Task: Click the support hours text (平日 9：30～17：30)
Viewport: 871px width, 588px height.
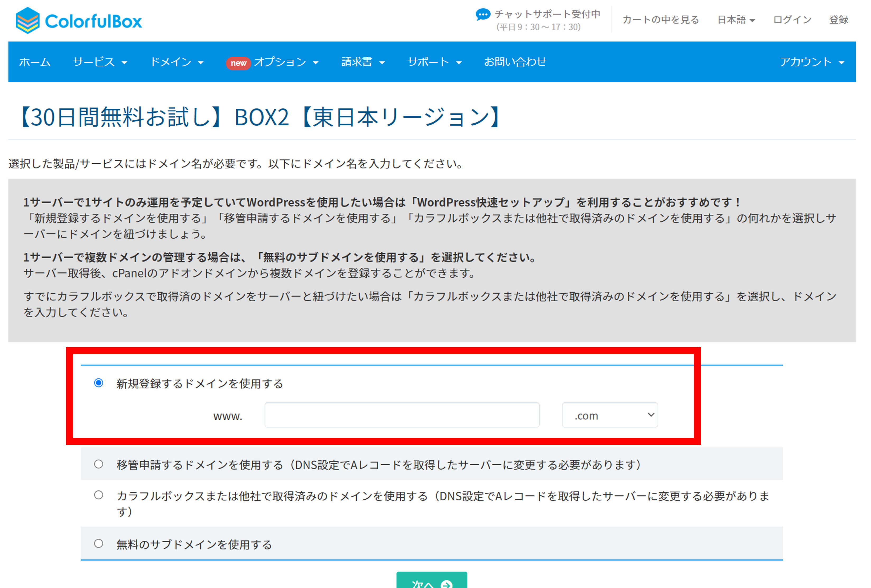Action: point(539,27)
